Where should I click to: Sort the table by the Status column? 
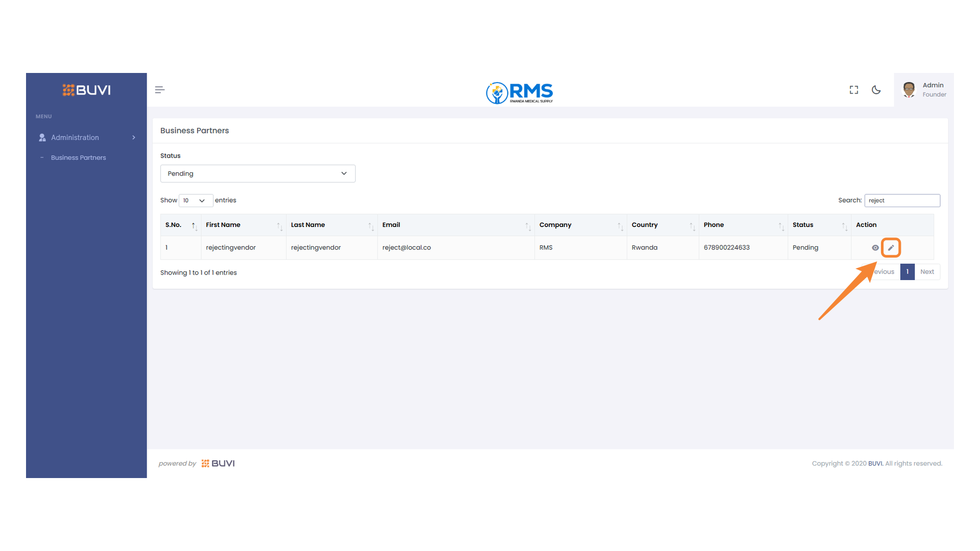tap(802, 224)
